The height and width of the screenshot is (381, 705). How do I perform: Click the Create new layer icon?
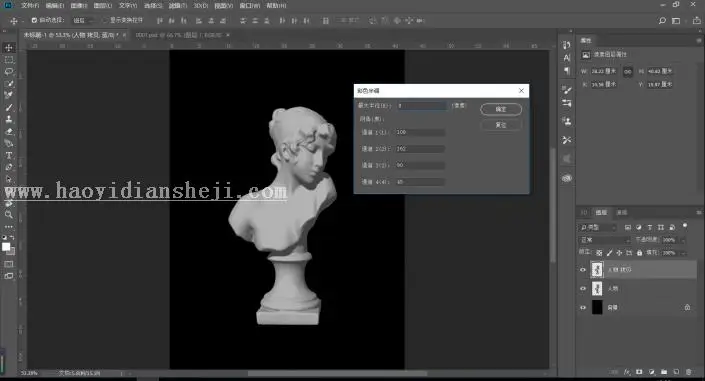click(x=676, y=372)
